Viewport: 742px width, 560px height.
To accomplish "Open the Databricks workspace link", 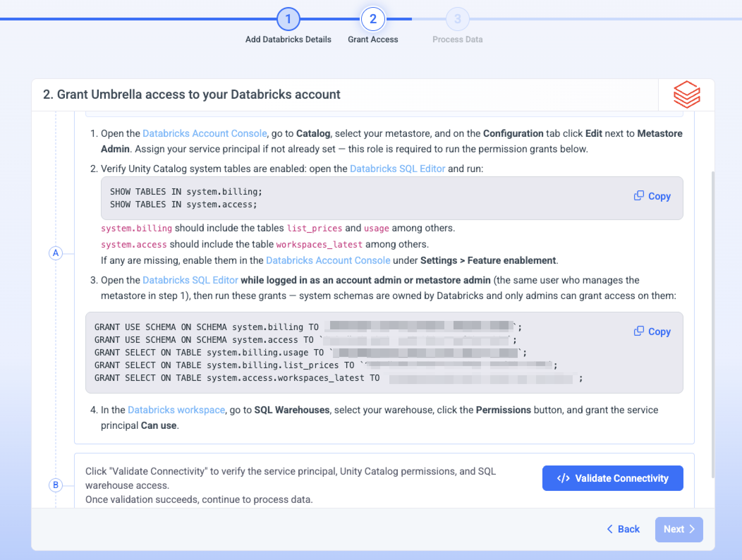I will pyautogui.click(x=176, y=410).
